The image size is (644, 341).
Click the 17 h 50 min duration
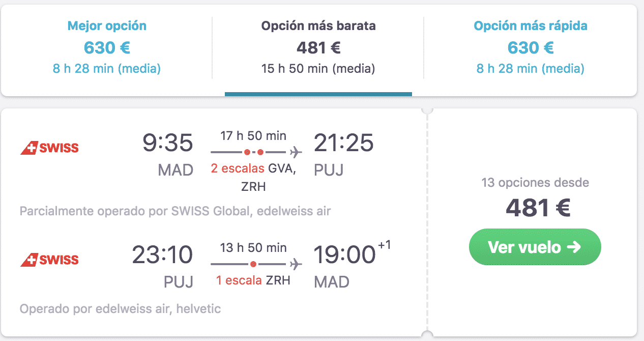tap(253, 135)
